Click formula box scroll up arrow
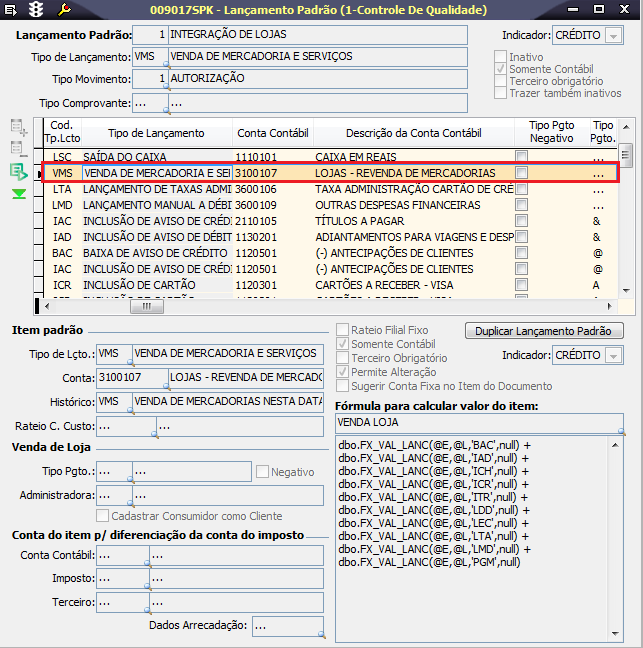 click(x=615, y=445)
